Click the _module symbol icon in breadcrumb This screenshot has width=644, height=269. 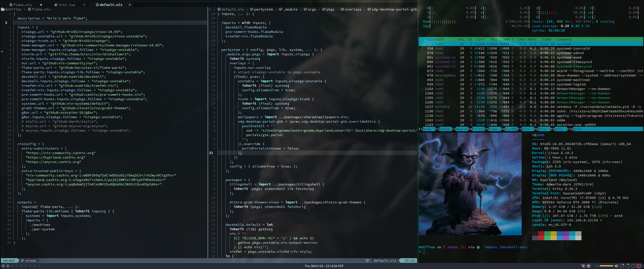click(281, 9)
